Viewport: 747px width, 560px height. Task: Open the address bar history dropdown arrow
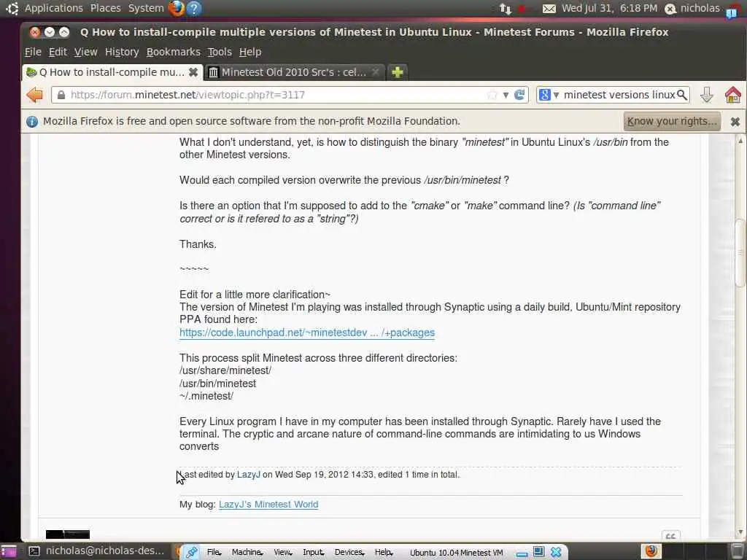tap(506, 96)
